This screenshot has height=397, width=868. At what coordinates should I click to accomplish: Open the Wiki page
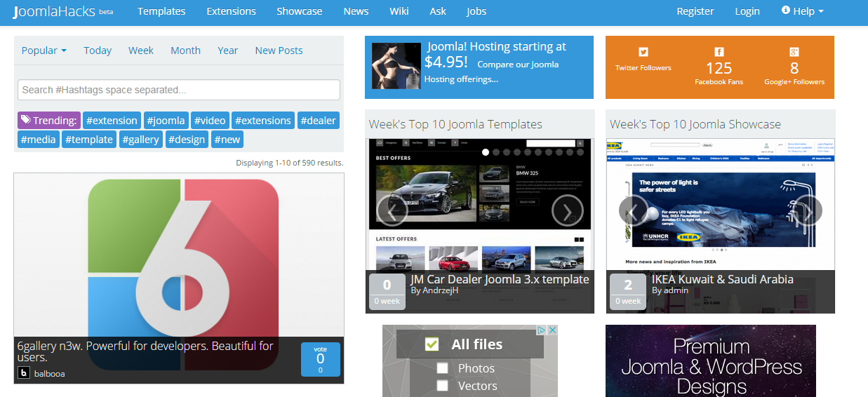click(x=399, y=11)
